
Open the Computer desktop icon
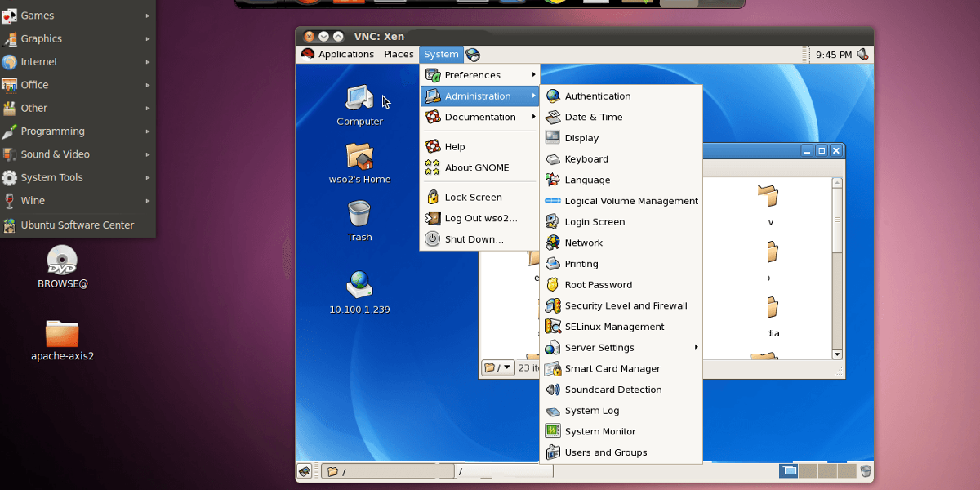[359, 105]
